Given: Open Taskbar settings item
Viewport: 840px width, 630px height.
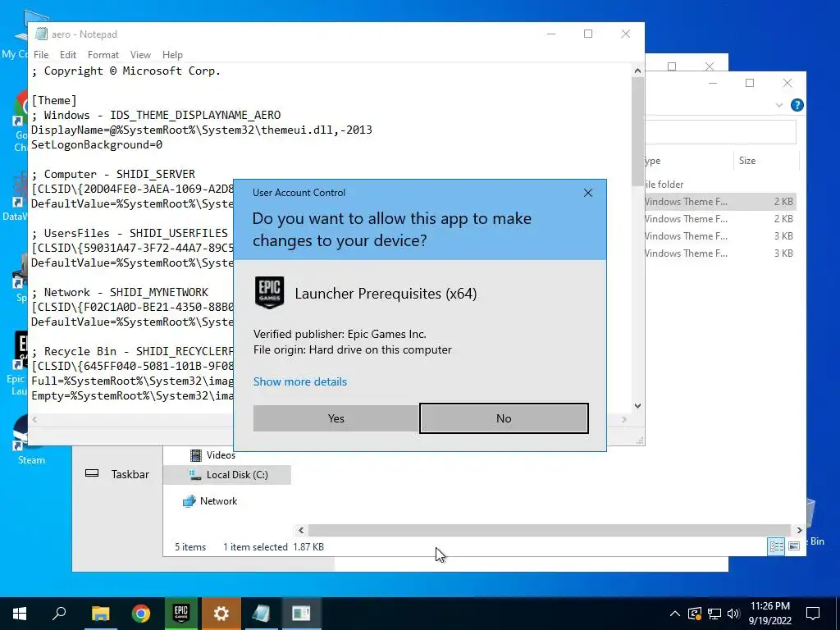Looking at the screenshot, I should coord(116,475).
